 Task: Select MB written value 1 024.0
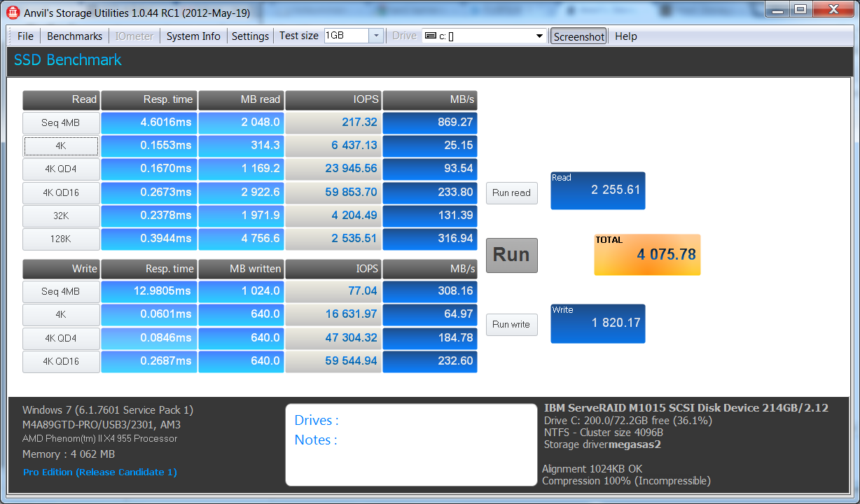pyautogui.click(x=241, y=291)
